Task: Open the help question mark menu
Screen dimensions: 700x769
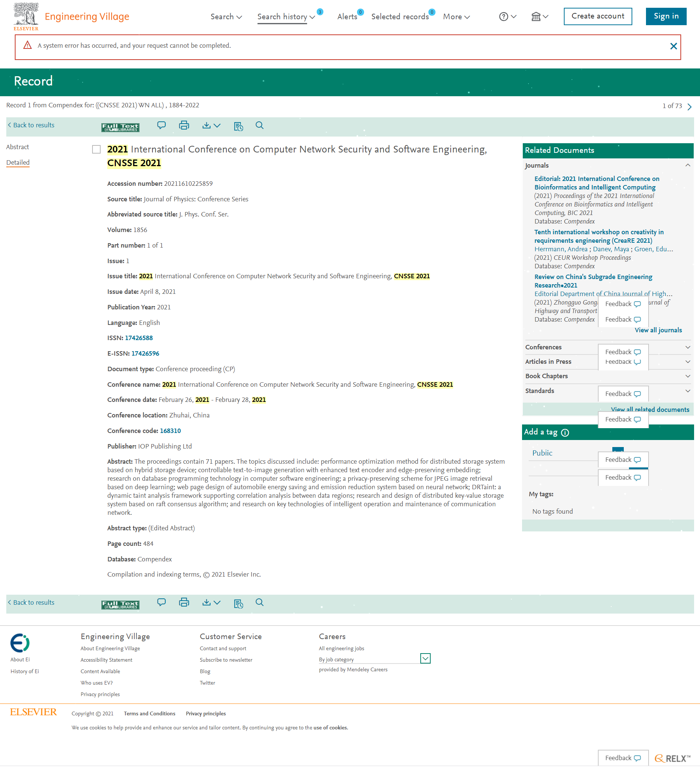Action: coord(508,17)
